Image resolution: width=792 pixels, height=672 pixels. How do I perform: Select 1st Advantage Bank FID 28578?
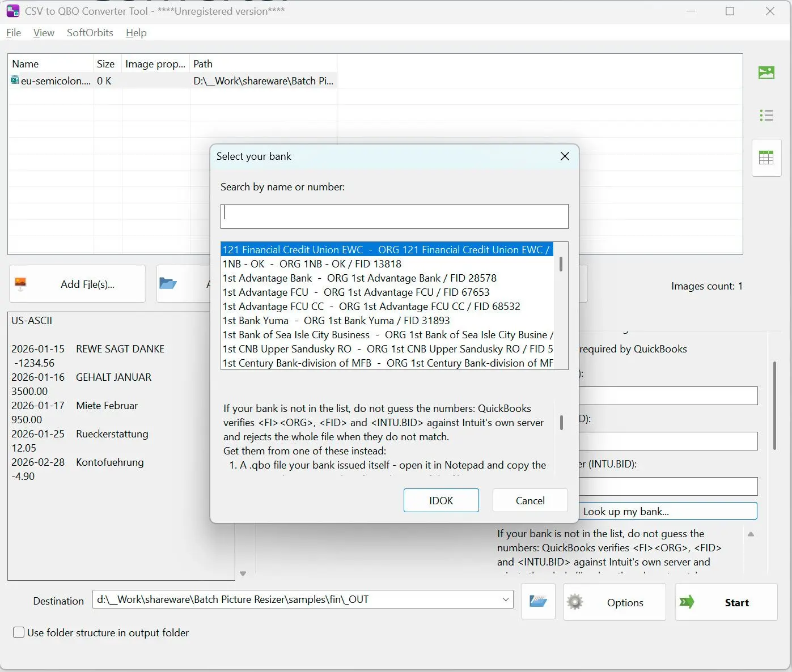[x=387, y=278]
